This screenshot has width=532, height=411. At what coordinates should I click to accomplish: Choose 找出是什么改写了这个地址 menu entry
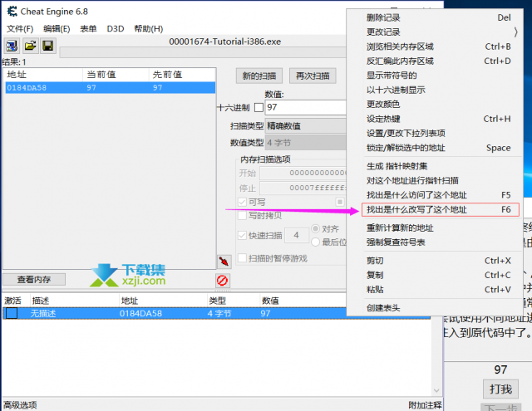pos(441,210)
